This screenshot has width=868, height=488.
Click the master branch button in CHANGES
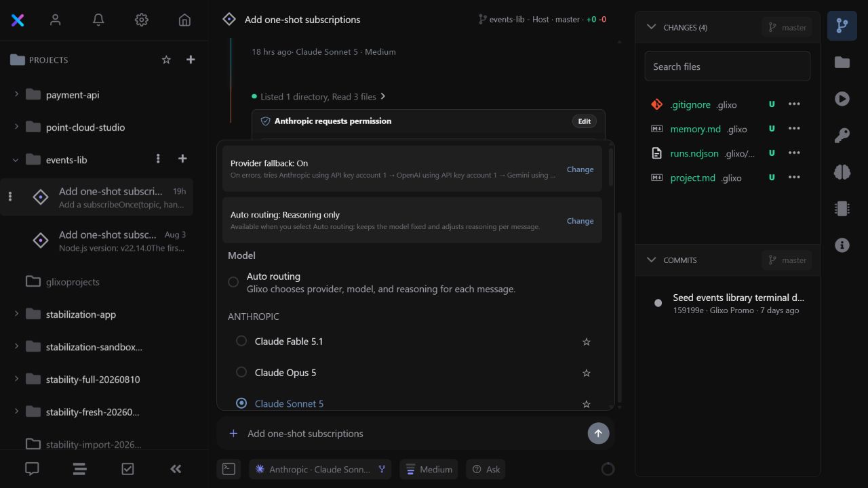787,27
